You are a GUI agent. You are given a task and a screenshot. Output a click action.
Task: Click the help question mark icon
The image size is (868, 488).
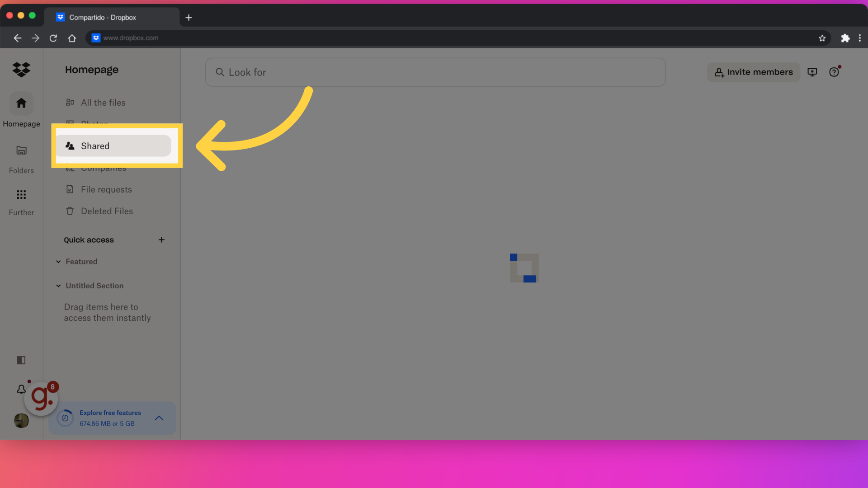(834, 71)
